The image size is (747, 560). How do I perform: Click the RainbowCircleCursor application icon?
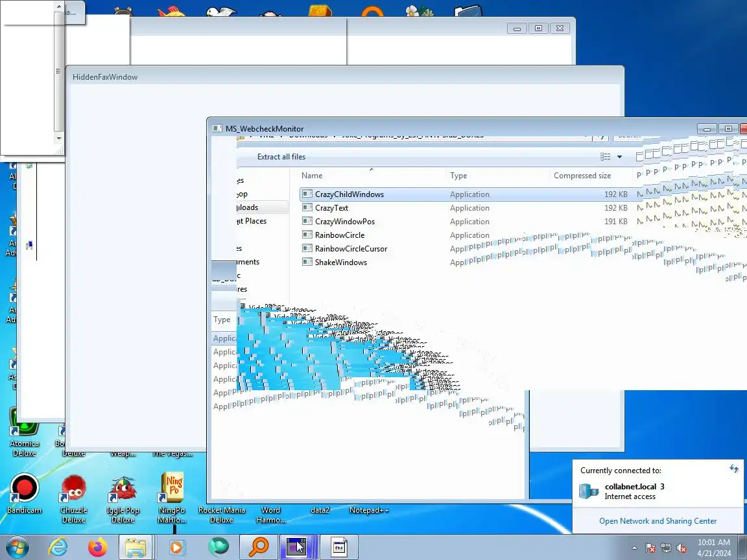click(x=307, y=249)
